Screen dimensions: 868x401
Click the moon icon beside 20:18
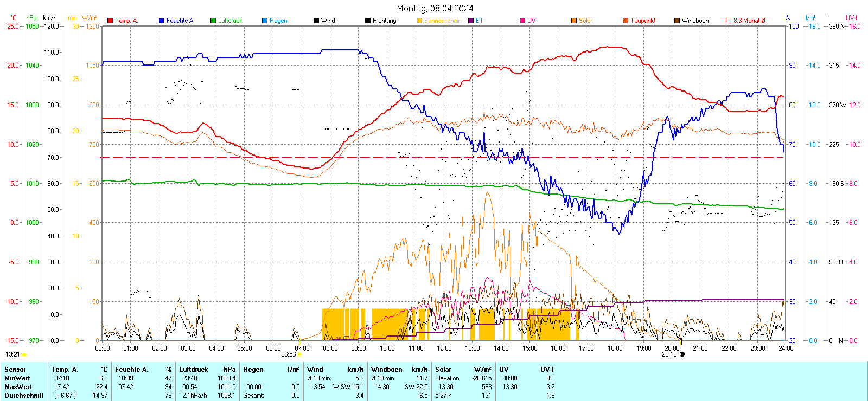coord(682,354)
